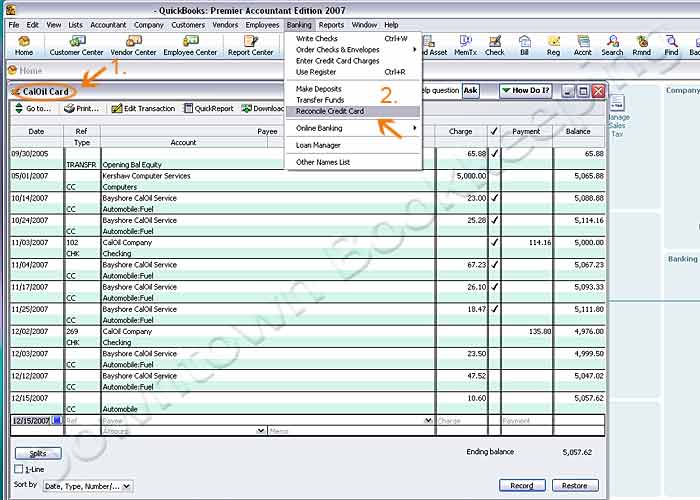
Task: Open calendar icon beside date 12/15/2007
Action: click(x=57, y=420)
